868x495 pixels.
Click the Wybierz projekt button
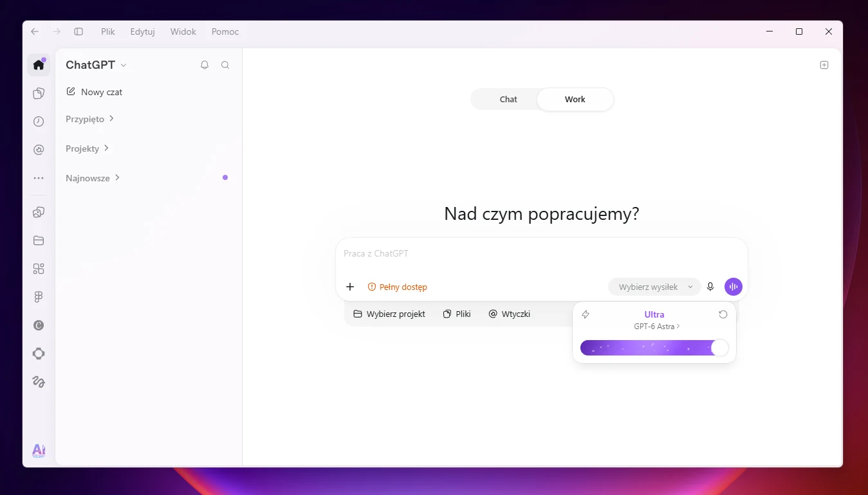click(x=389, y=314)
